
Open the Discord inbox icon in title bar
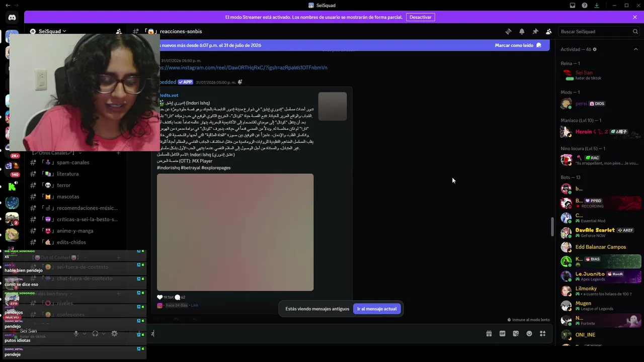pyautogui.click(x=573, y=6)
